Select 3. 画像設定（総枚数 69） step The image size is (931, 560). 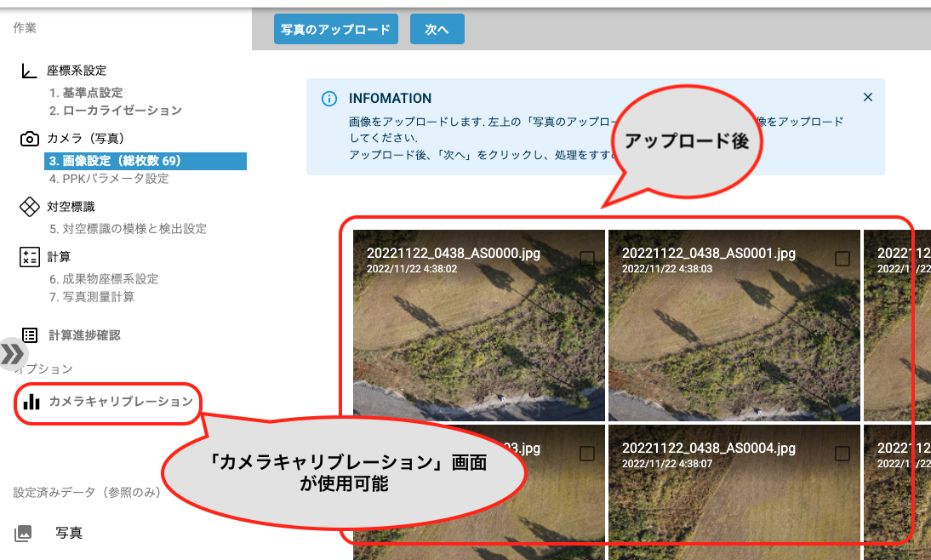(x=146, y=161)
